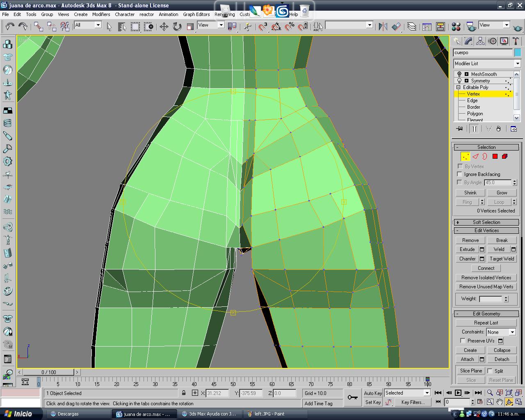The height and width of the screenshot is (420, 525).
Task: Choose the Select Object arrow tool
Action: pyautogui.click(x=109, y=27)
